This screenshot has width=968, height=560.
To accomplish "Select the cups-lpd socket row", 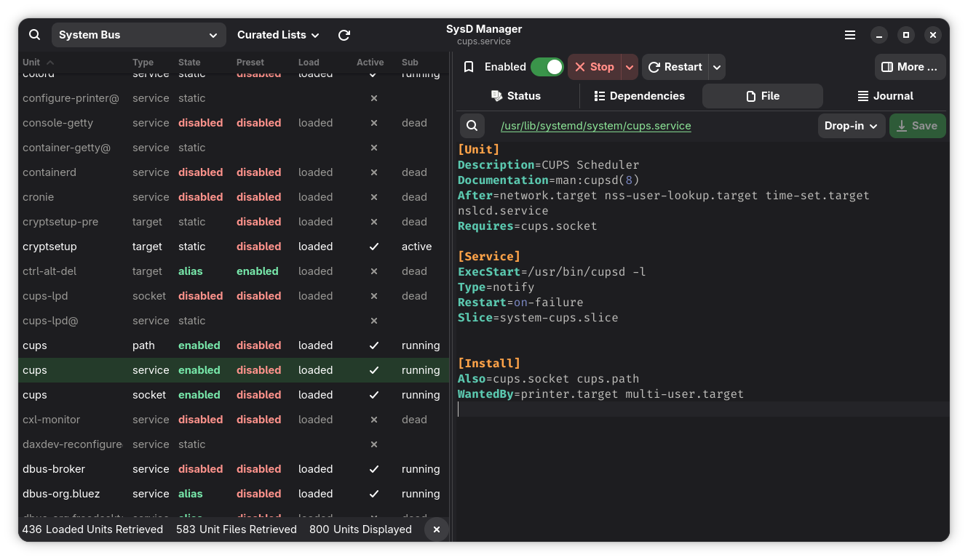I will (x=234, y=296).
